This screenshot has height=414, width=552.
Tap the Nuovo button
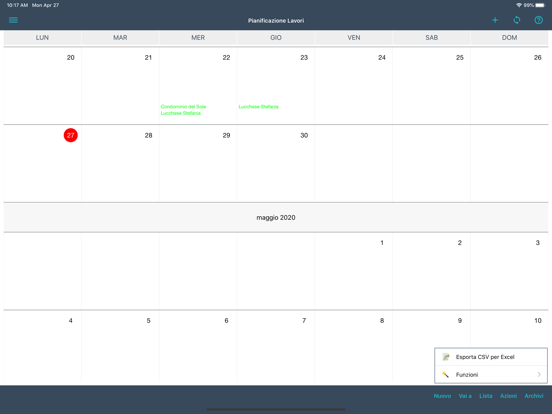coord(442,396)
